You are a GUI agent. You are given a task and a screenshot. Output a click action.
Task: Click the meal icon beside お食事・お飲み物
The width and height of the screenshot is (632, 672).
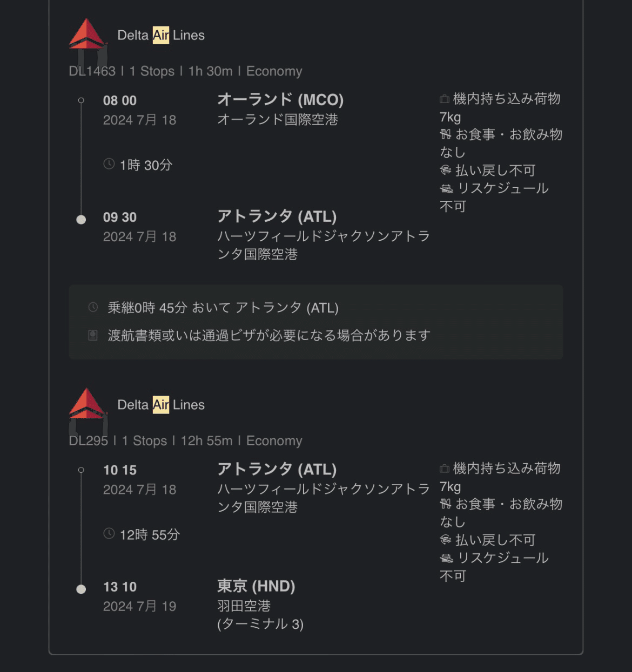pos(445,134)
